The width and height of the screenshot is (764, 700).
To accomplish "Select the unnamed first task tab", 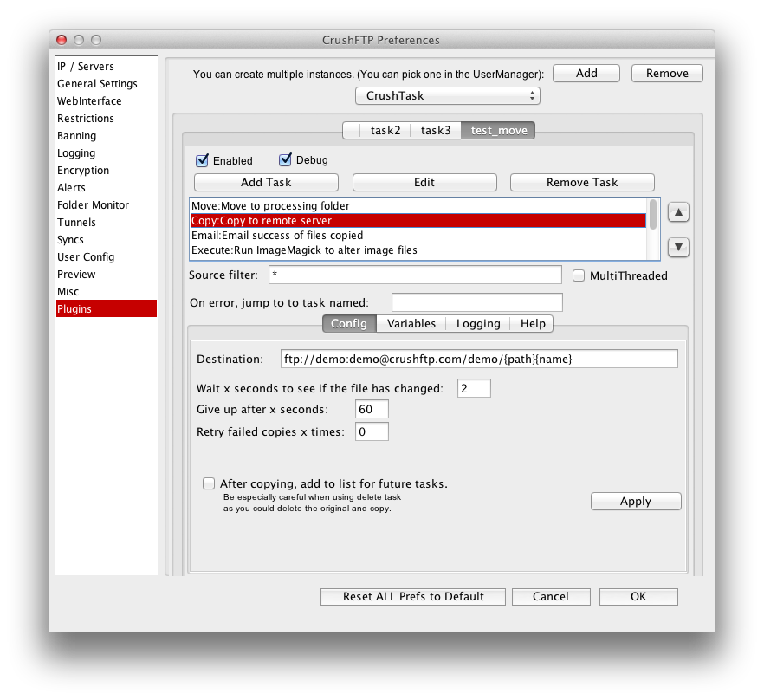I will 352,131.
